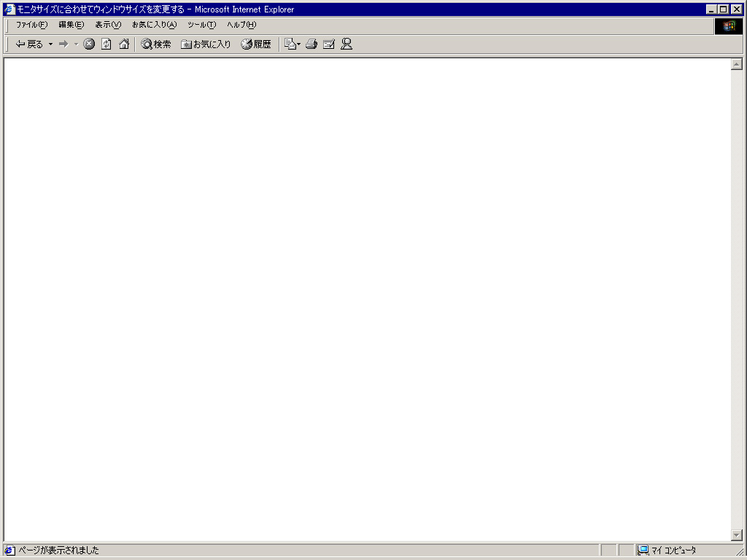Go back with the 戻る button
This screenshot has height=560, width=747.
(29, 44)
